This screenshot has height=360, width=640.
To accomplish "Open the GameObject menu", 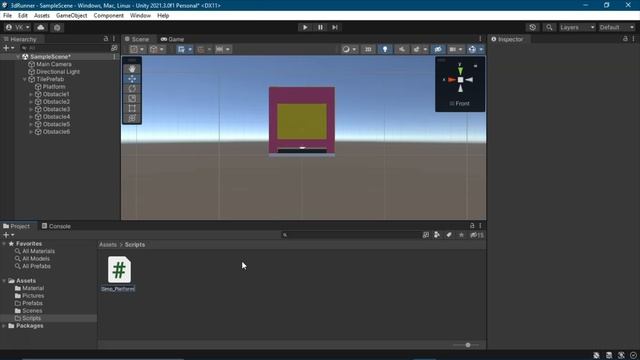I will click(71, 16).
